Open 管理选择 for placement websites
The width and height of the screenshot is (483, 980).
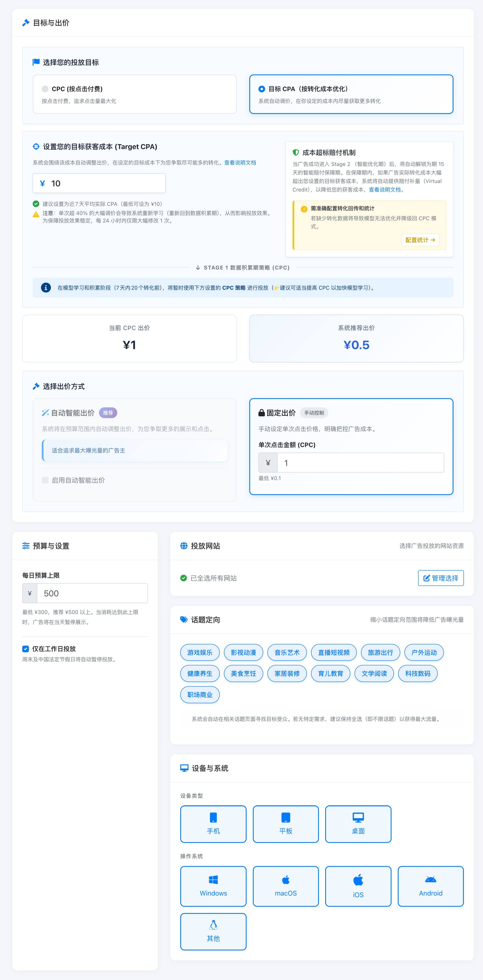[x=440, y=578]
